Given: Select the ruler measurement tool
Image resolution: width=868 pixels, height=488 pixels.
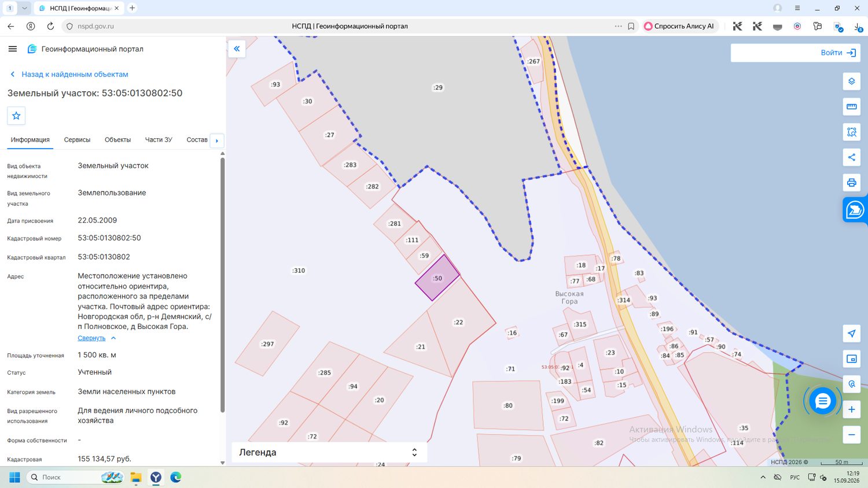Looking at the screenshot, I should pos(851,106).
